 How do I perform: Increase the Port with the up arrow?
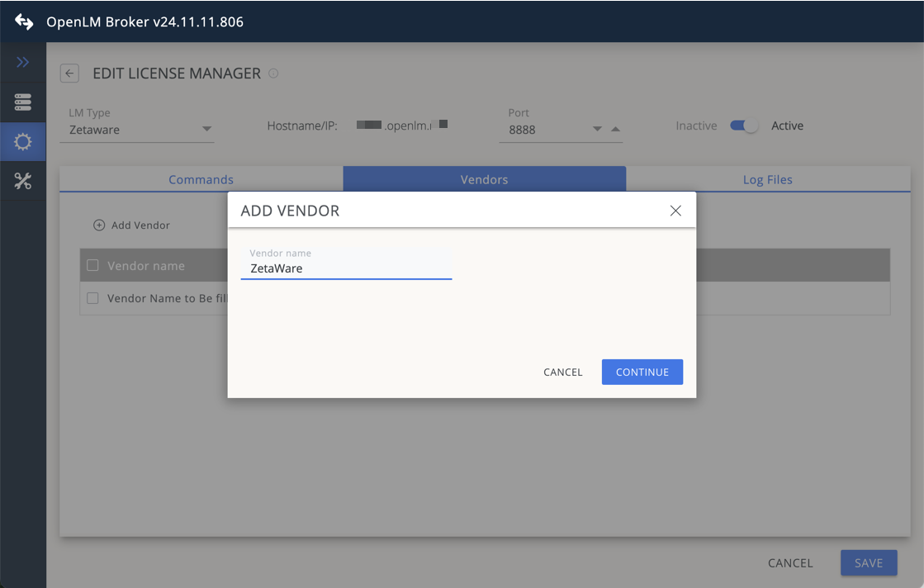(615, 130)
